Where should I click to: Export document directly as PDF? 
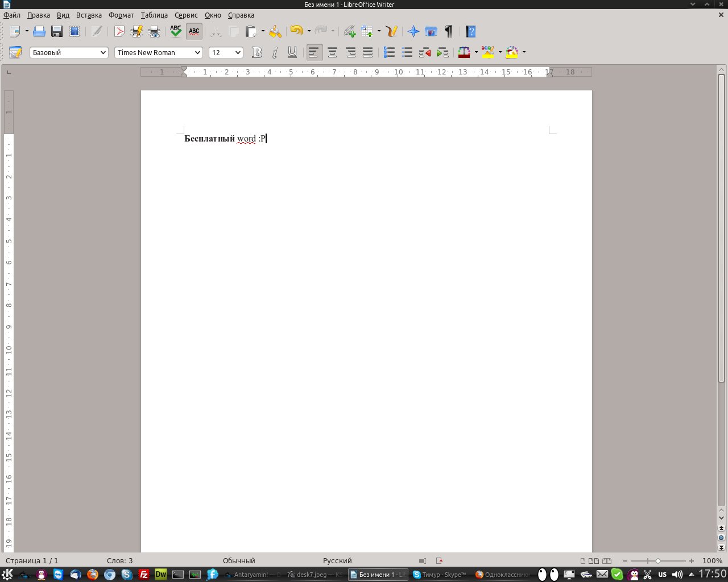119,32
